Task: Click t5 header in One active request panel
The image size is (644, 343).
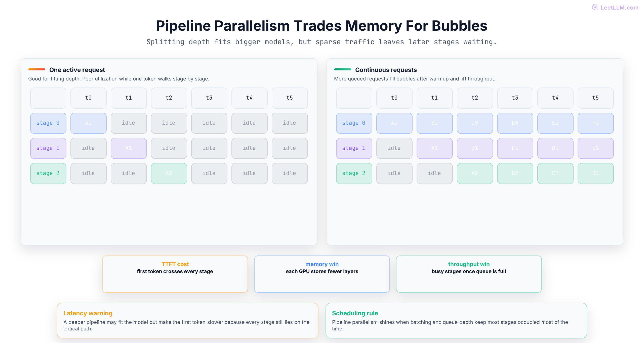Action: [x=290, y=98]
